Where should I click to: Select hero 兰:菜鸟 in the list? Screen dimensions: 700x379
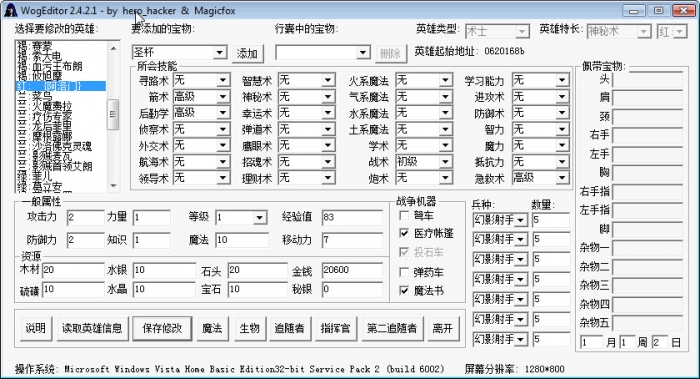pyautogui.click(x=61, y=96)
